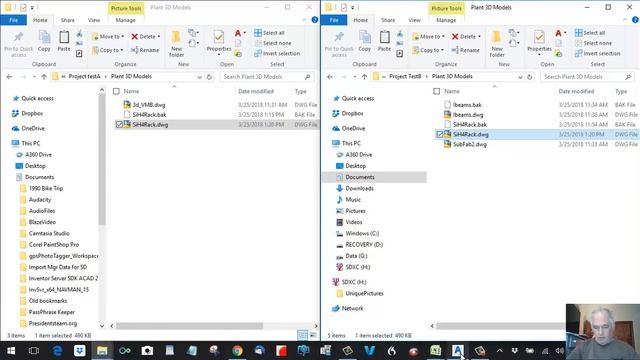Click New folder in left window ribbon
The width and height of the screenshot is (640, 360).
[176, 43]
